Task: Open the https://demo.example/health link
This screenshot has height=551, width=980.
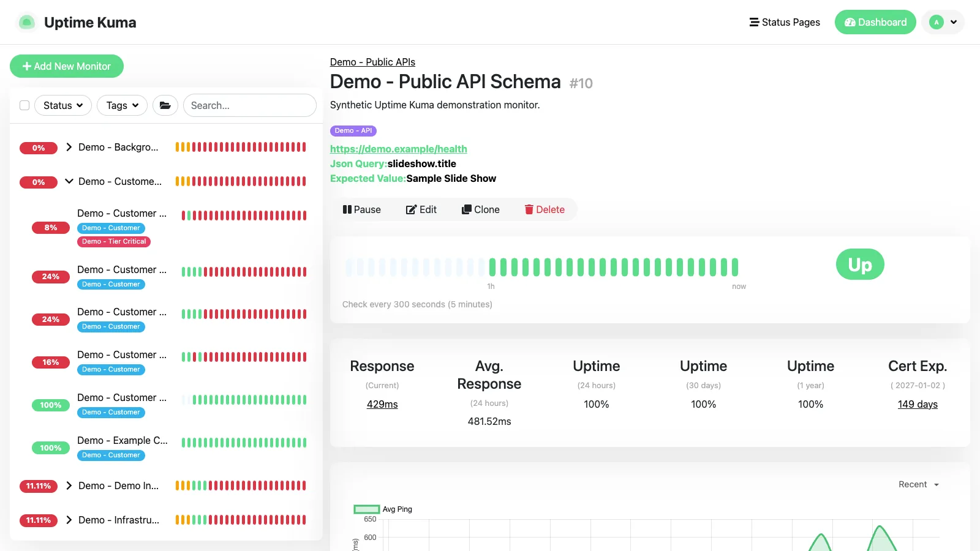Action: 399,149
